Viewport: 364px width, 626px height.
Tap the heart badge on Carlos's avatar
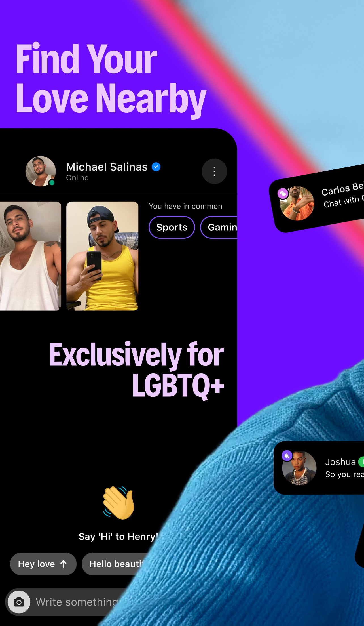(283, 194)
